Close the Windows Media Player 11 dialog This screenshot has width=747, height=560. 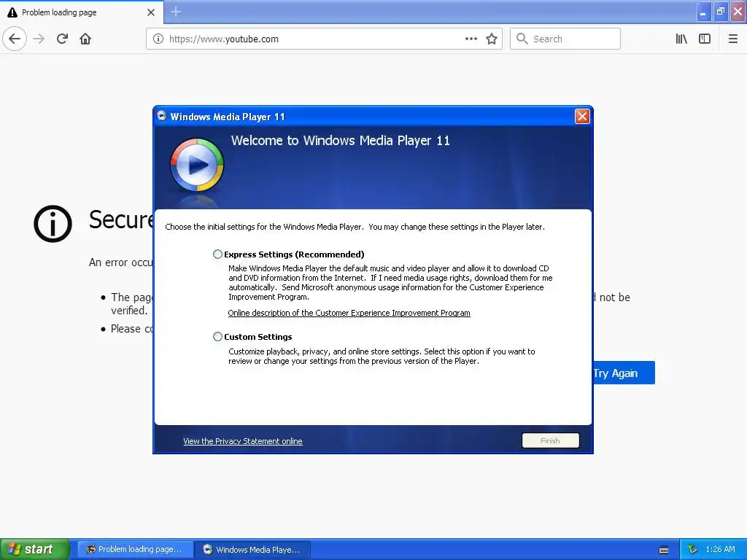pos(582,116)
